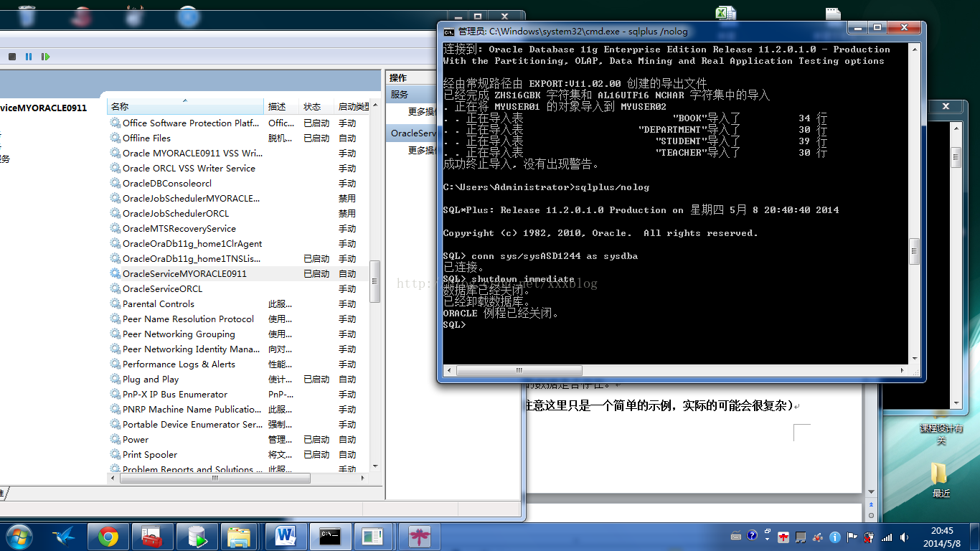Select OracleServiceORCL service row

click(x=238, y=288)
